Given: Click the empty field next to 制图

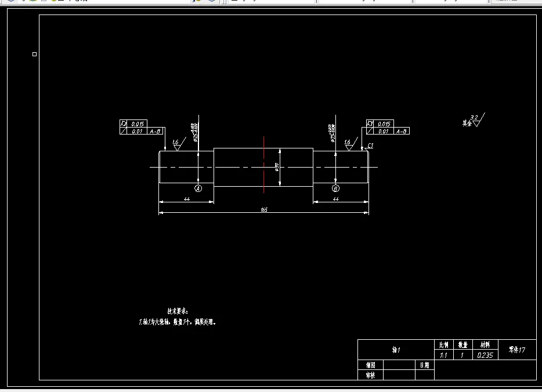Looking at the screenshot, I should 399,365.
